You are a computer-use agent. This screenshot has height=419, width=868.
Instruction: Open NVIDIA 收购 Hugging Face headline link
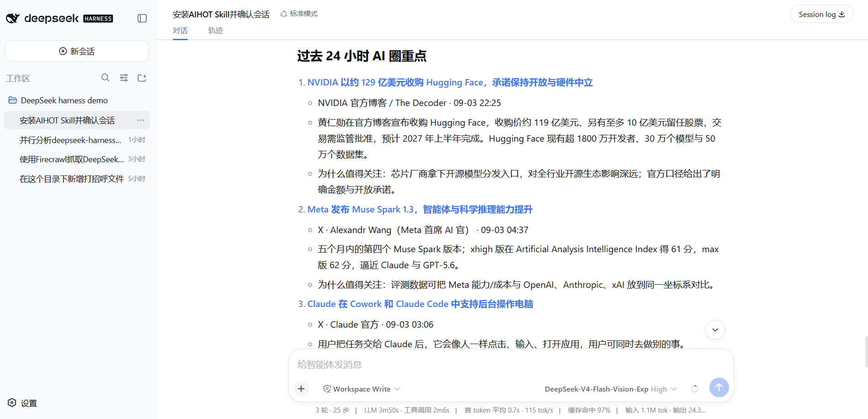(450, 82)
